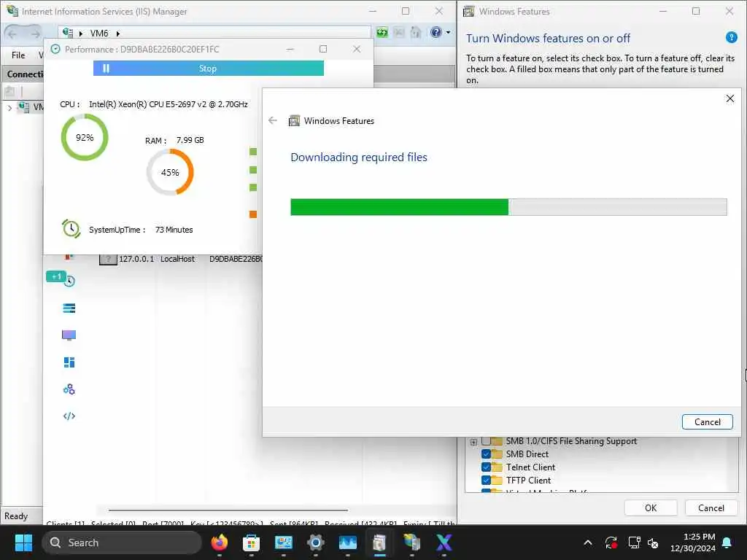Viewport: 747px width, 560px height.
Task: Click the gears settings sidebar icon
Action: pyautogui.click(x=69, y=389)
